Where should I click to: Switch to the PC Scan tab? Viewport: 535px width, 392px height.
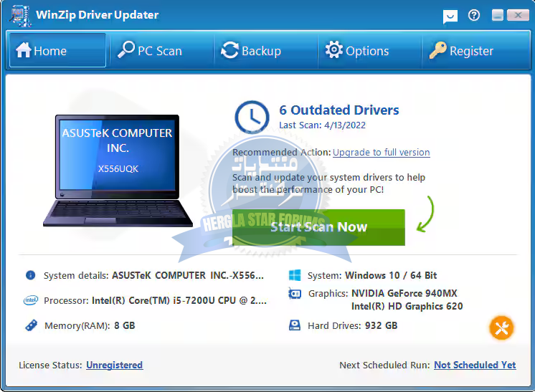(162, 50)
